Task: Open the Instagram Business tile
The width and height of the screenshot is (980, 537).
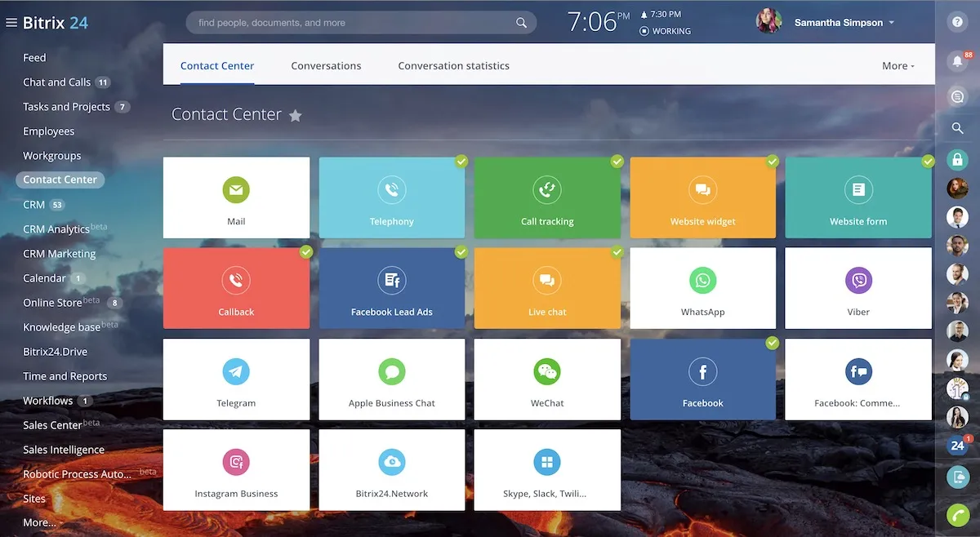Action: coord(237,470)
